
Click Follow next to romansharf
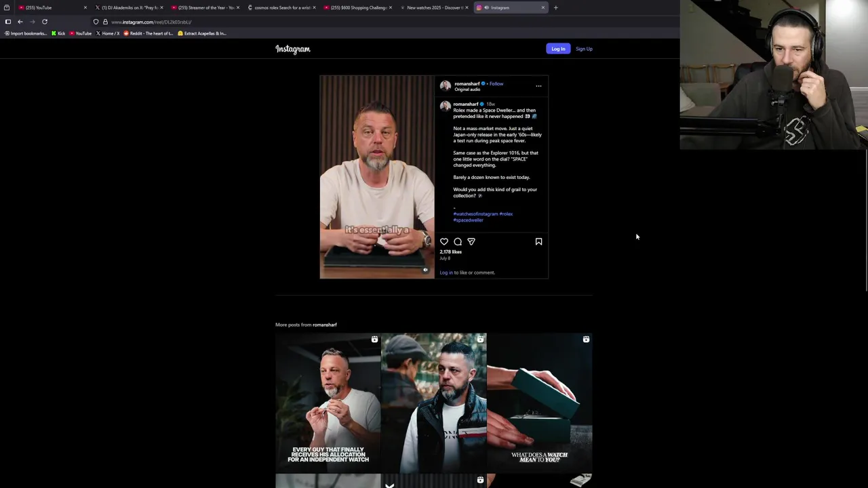tap(496, 84)
